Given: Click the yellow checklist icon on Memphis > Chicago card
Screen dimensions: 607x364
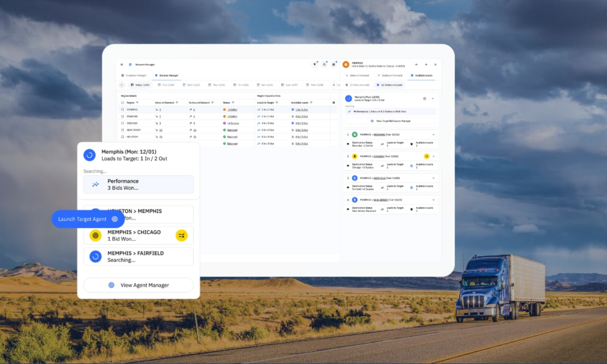Looking at the screenshot, I should point(181,235).
